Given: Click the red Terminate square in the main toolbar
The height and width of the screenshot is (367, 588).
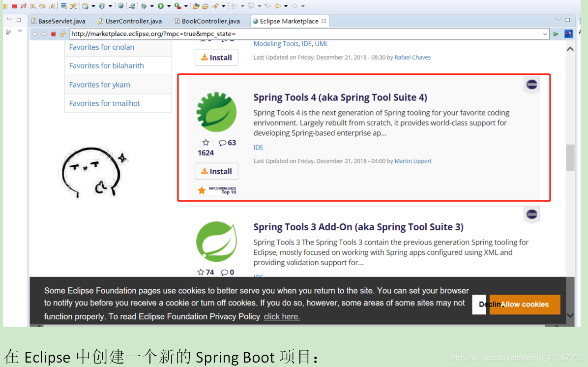Looking at the screenshot, I should click(x=14, y=6).
